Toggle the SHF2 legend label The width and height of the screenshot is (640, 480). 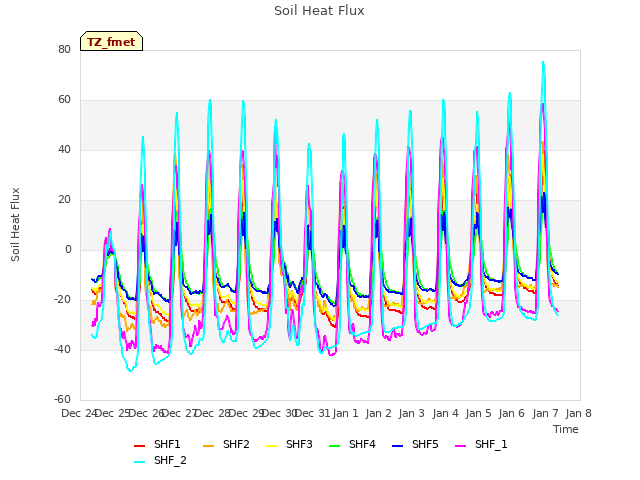click(x=236, y=444)
